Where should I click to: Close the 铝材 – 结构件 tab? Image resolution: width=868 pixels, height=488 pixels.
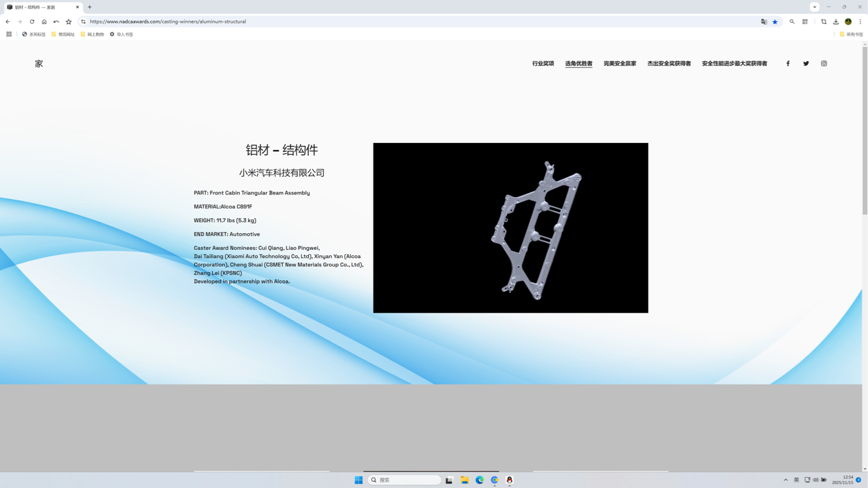78,7
